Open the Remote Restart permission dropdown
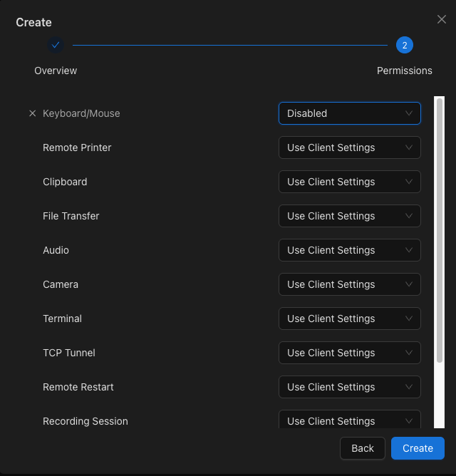Viewport: 456px width, 476px height. (350, 387)
